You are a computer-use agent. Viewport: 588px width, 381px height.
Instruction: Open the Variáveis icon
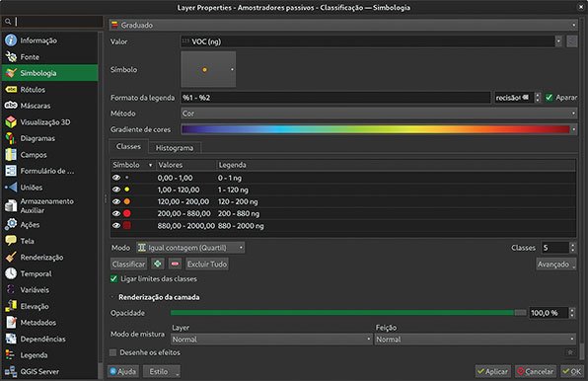11,290
